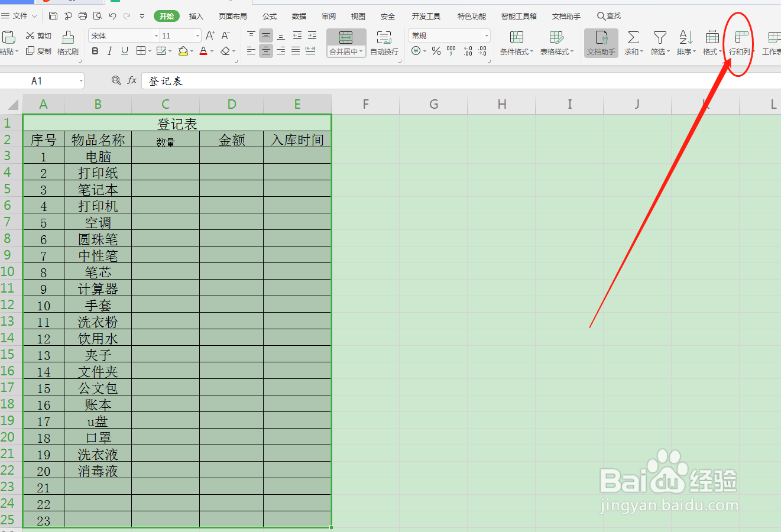Switch to 审阅 tab
This screenshot has width=781, height=532.
point(329,16)
